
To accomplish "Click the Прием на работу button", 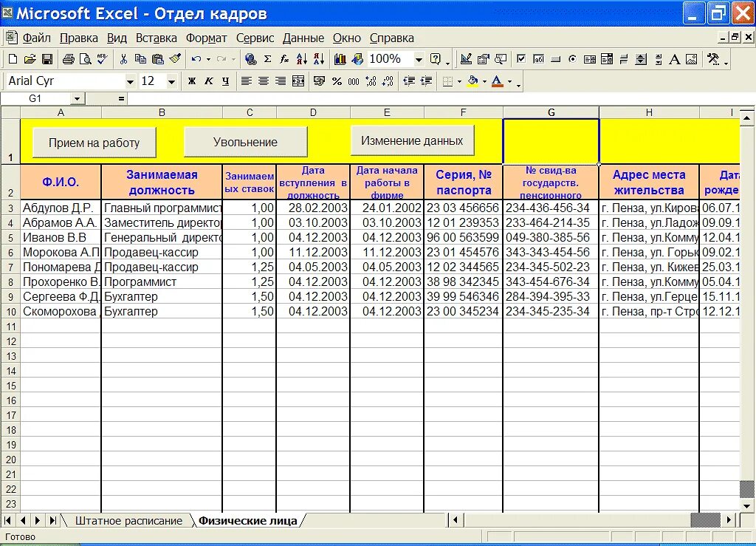I will click(94, 143).
